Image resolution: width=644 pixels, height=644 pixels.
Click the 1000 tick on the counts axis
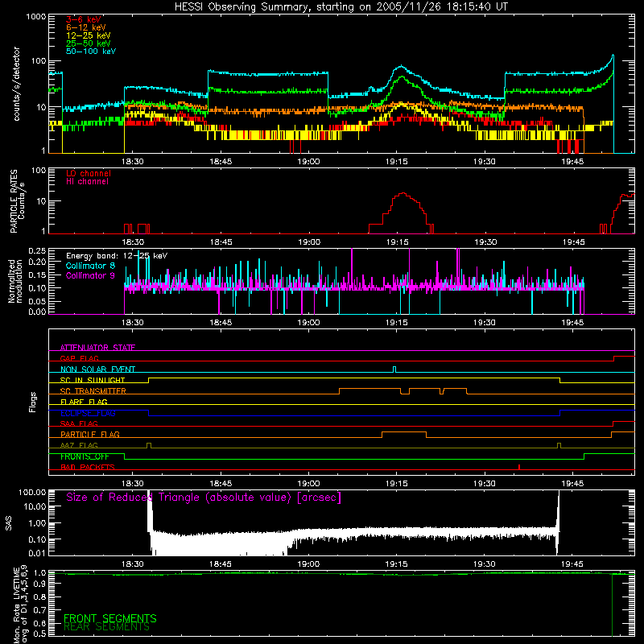pyautogui.click(x=36, y=17)
